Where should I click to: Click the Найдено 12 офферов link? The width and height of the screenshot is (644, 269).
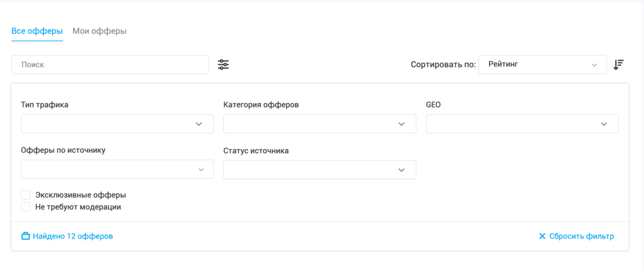67,236
